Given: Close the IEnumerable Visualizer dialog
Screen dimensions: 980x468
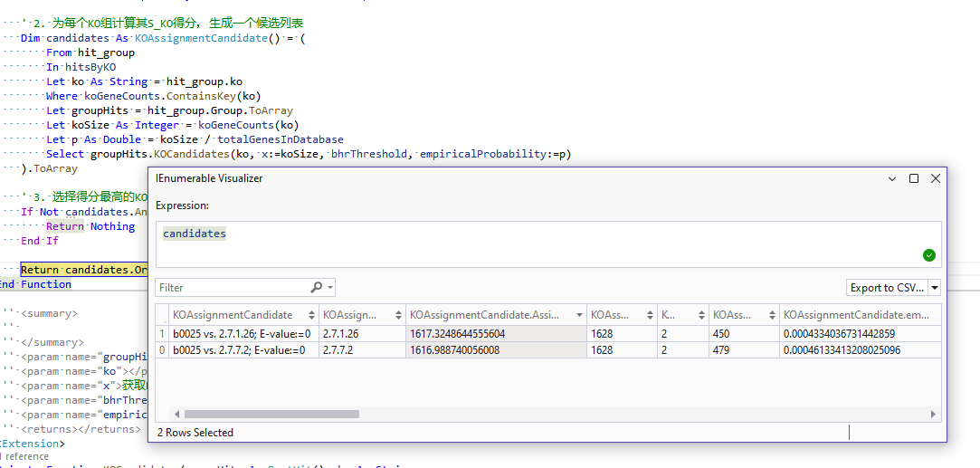Looking at the screenshot, I should 936,178.
